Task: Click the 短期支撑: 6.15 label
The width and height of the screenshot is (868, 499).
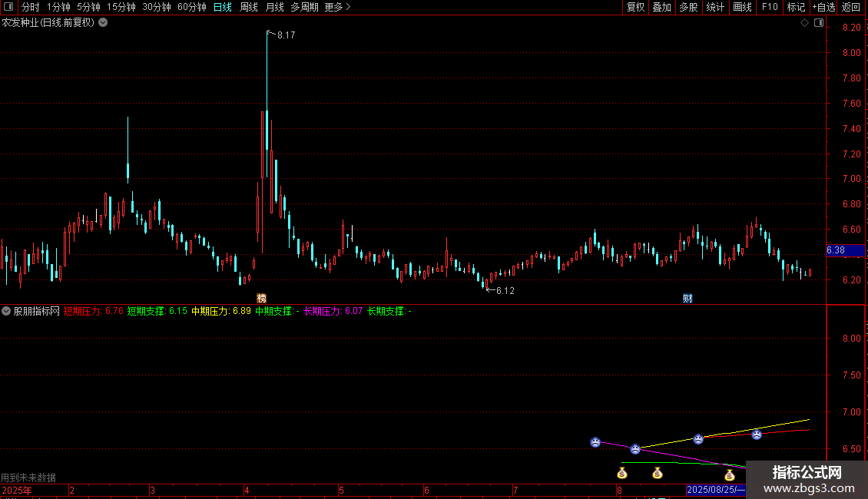Action: 157,311
